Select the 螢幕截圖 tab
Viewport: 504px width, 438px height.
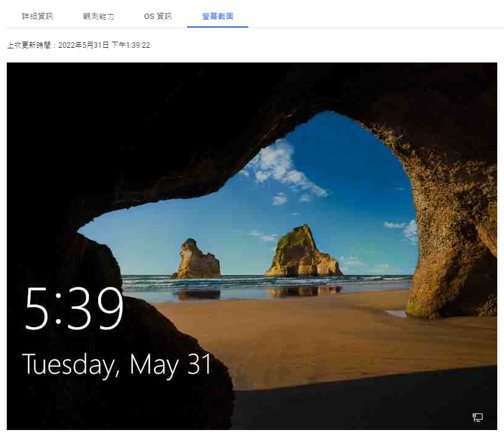tap(218, 17)
